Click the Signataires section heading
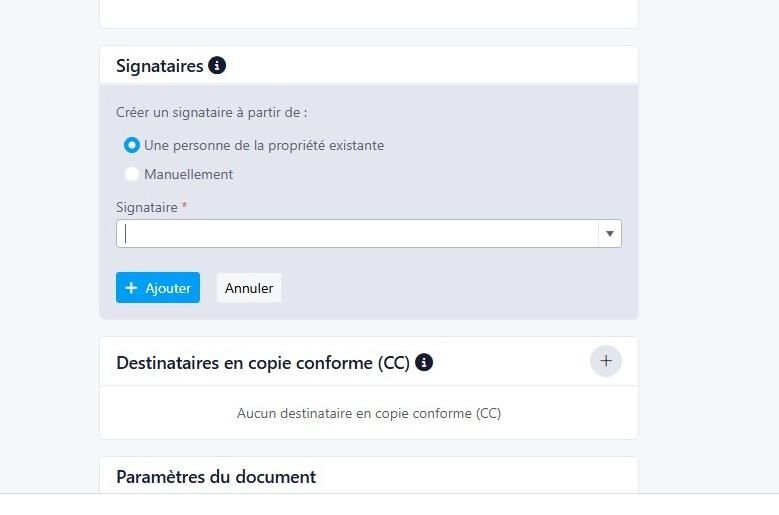779x515 pixels. point(160,66)
